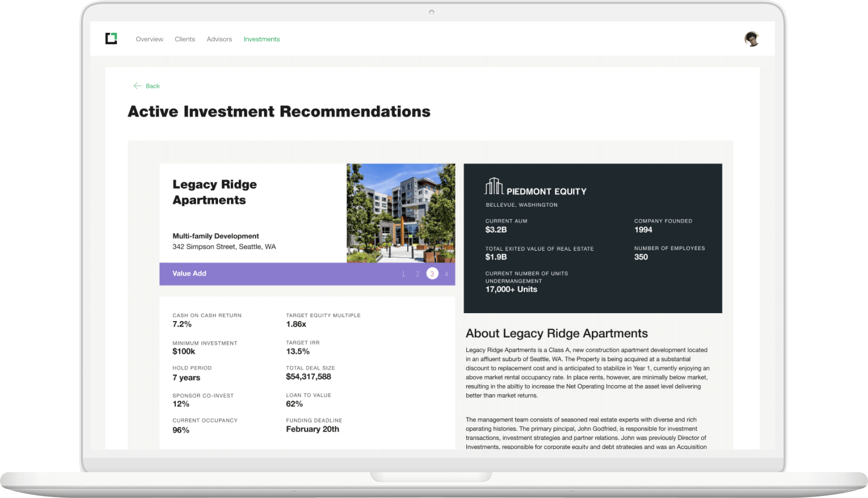Click the About Legacy Ridge Apartments heading
Image resolution: width=868 pixels, height=498 pixels.
(557, 333)
